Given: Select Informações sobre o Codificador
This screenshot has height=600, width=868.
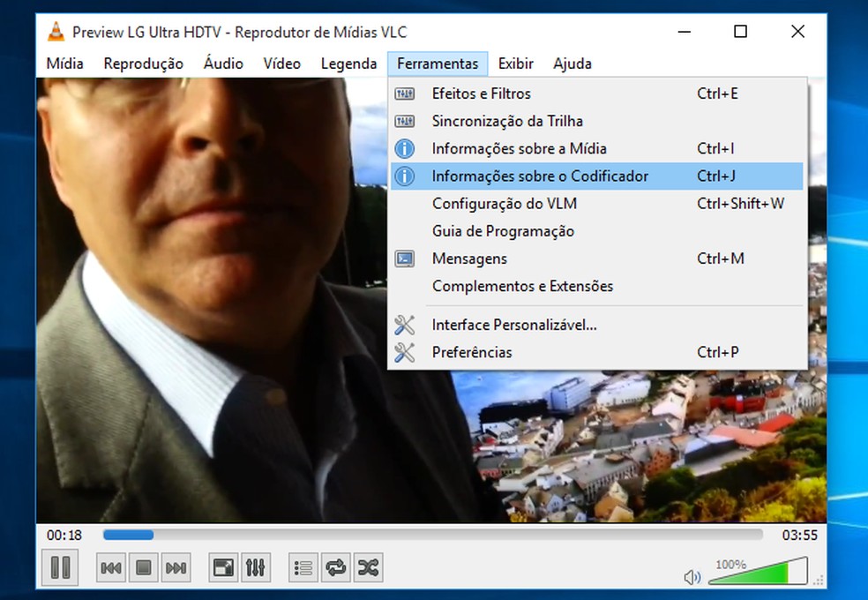Looking at the screenshot, I should point(539,176).
